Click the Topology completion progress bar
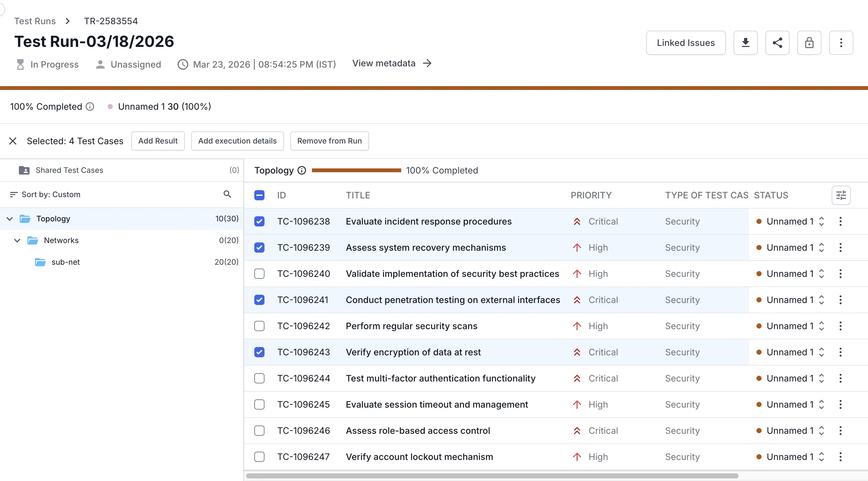868x481 pixels. coord(357,170)
